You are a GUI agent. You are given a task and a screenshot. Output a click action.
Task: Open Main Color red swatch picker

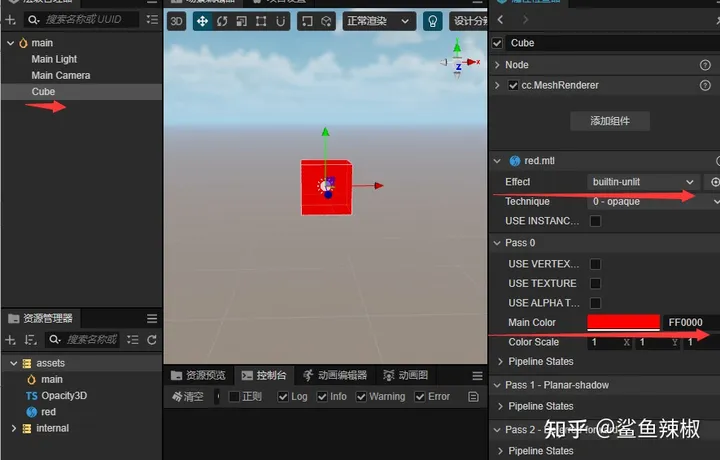pyautogui.click(x=624, y=323)
